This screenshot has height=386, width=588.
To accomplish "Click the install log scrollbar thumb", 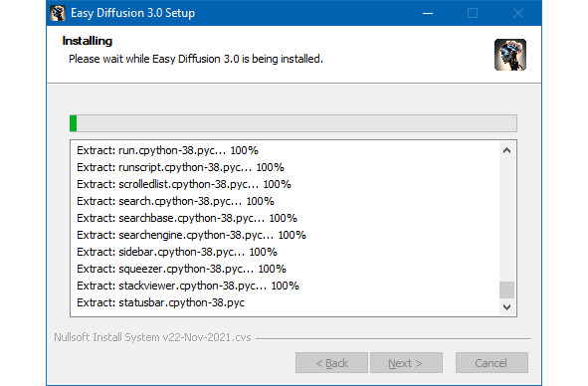I will [x=506, y=289].
